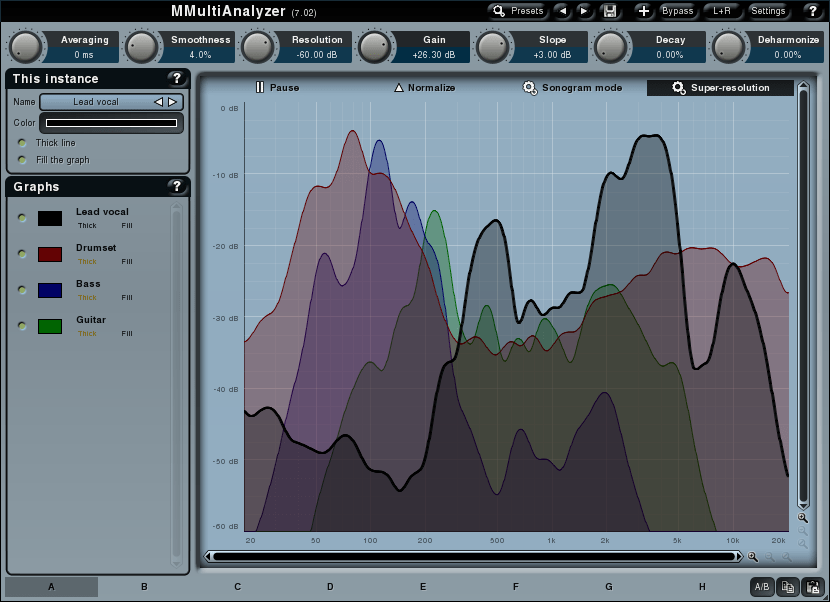This screenshot has width=830, height=602.
Task: Open the L+R channel mode selector
Action: [721, 11]
